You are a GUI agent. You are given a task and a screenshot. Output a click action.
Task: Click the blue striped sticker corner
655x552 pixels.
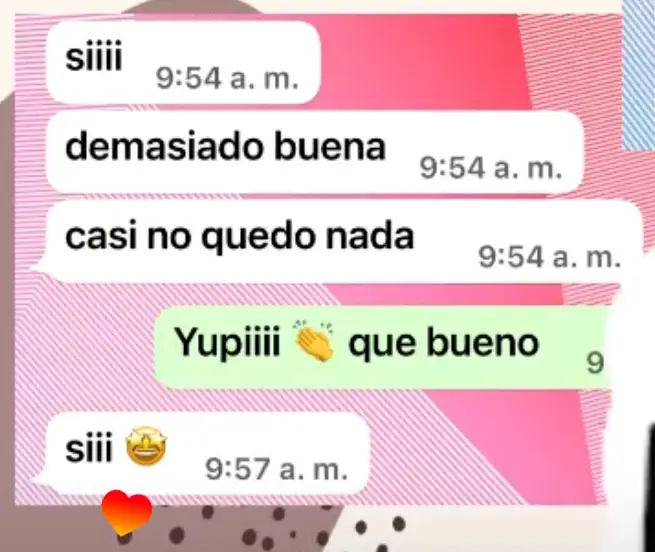tap(638, 73)
